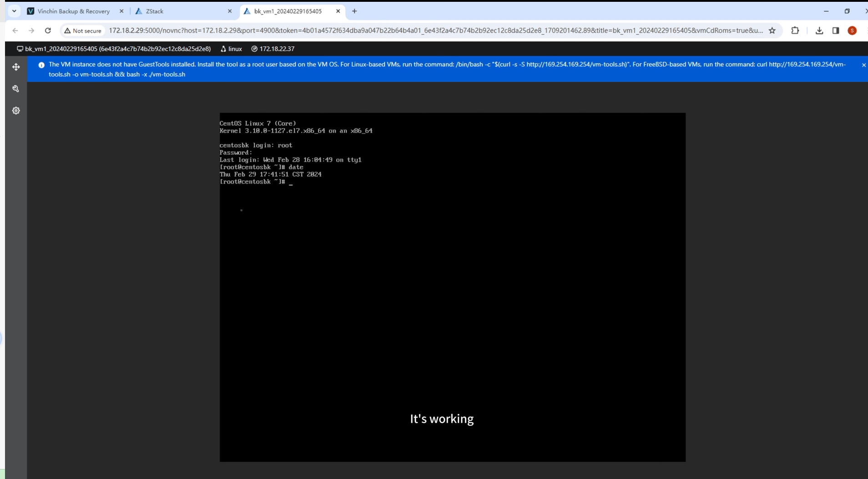Click the move/drag control icon in console sidebar
The image size is (868, 479).
[x=16, y=67]
